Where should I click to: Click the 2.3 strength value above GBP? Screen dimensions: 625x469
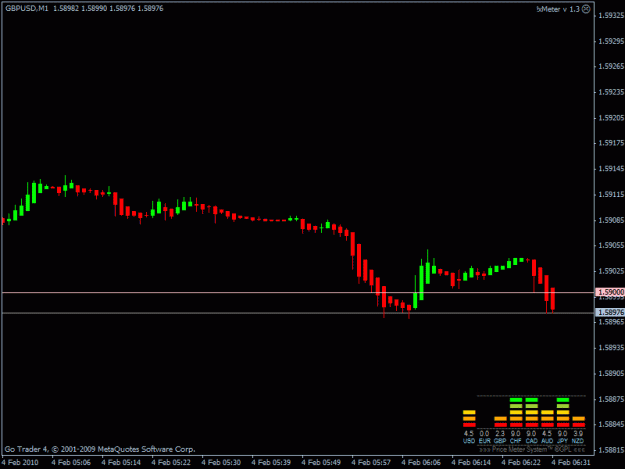coord(500,434)
